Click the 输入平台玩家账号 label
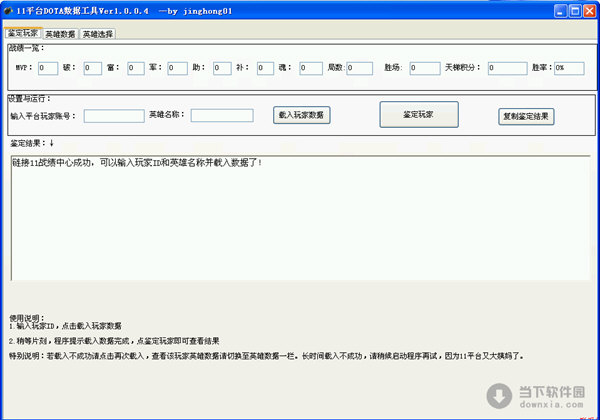Screen dimensions: 600x420 coord(43,116)
